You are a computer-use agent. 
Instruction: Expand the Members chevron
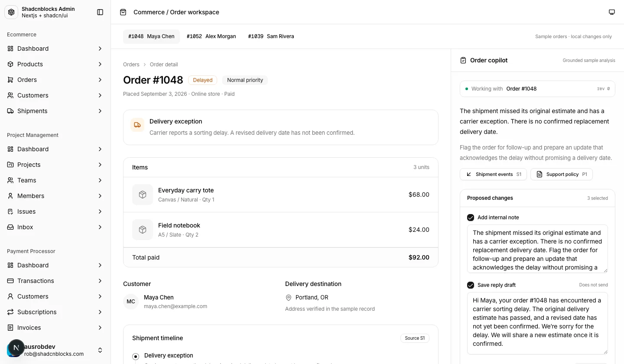pos(100,196)
